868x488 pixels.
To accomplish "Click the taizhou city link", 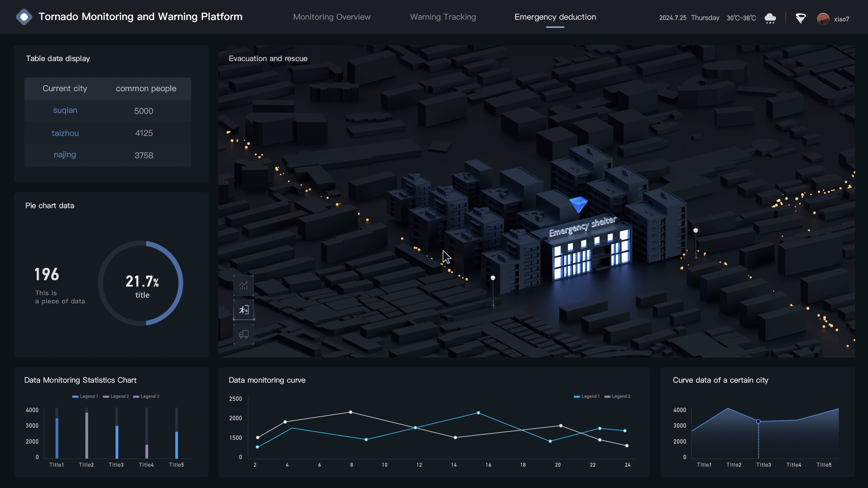I will pyautogui.click(x=65, y=133).
